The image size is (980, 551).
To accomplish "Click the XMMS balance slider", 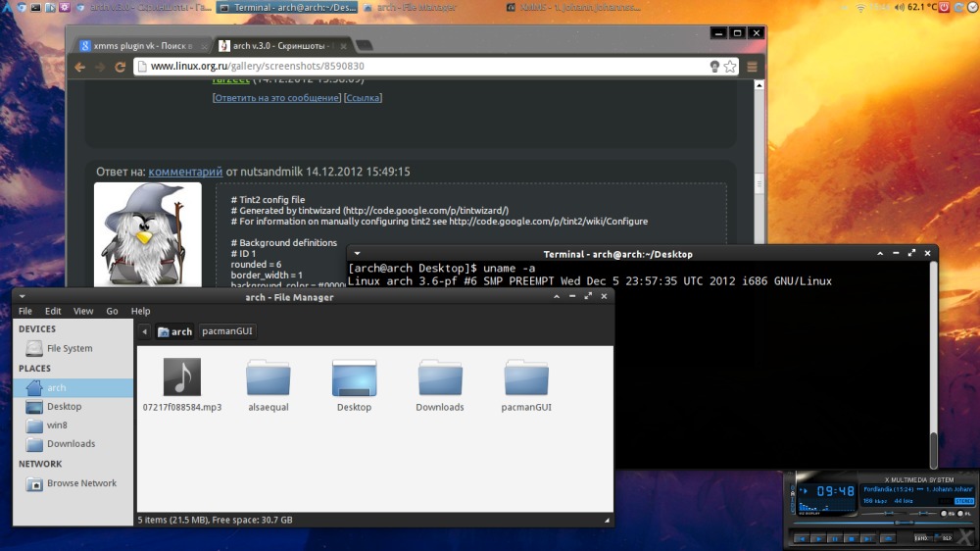I will click(924, 514).
